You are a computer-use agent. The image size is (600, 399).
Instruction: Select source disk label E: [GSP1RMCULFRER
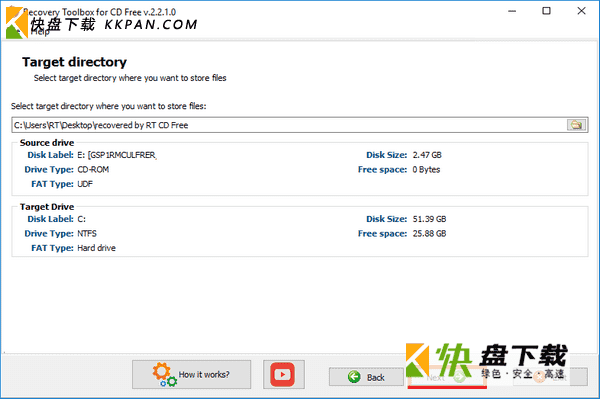[117, 155]
